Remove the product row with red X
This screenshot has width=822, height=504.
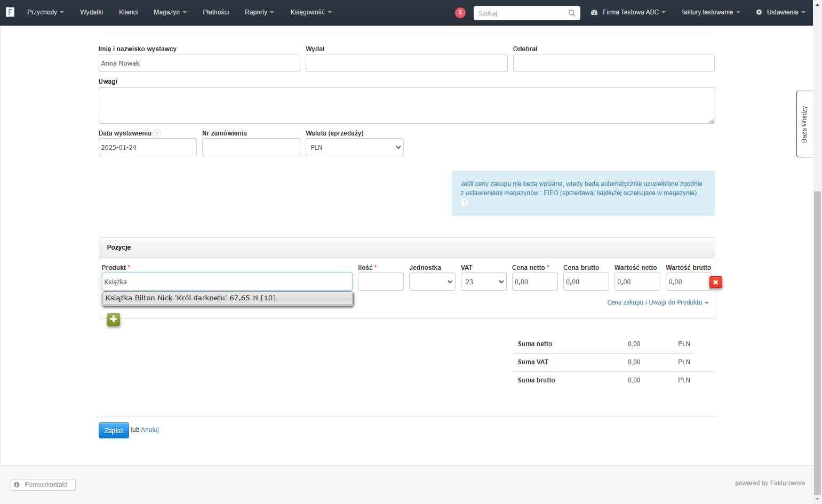[716, 282]
